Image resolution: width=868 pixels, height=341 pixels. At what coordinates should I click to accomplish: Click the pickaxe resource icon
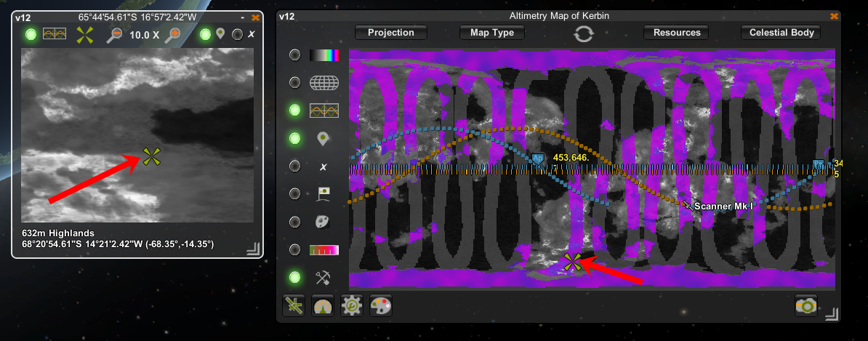tap(324, 277)
